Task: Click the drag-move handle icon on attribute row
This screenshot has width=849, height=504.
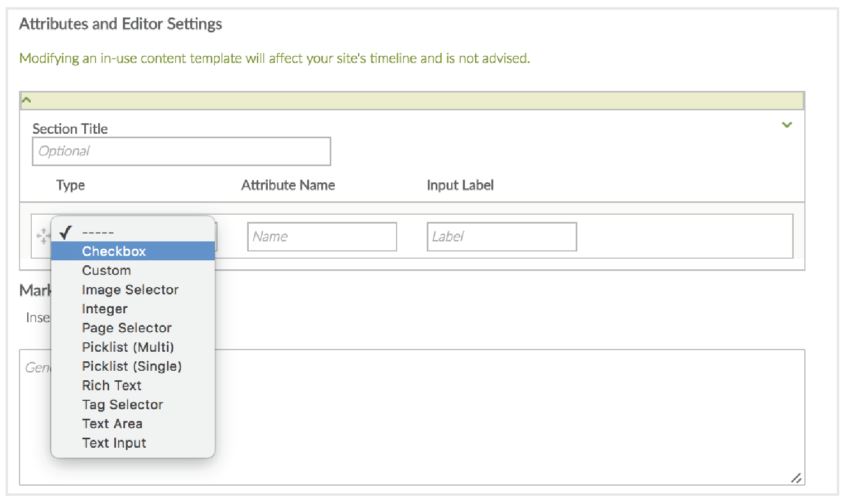Action: click(43, 236)
